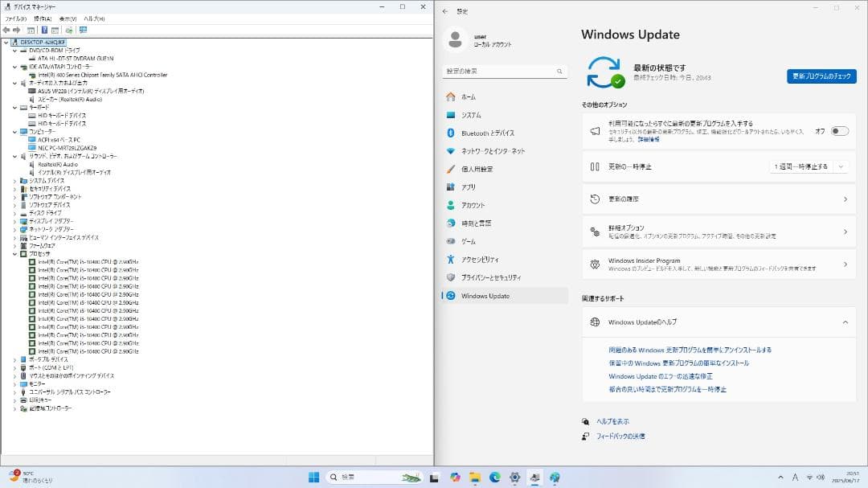Open the 表示(V) menu in Device Manager

coord(69,18)
